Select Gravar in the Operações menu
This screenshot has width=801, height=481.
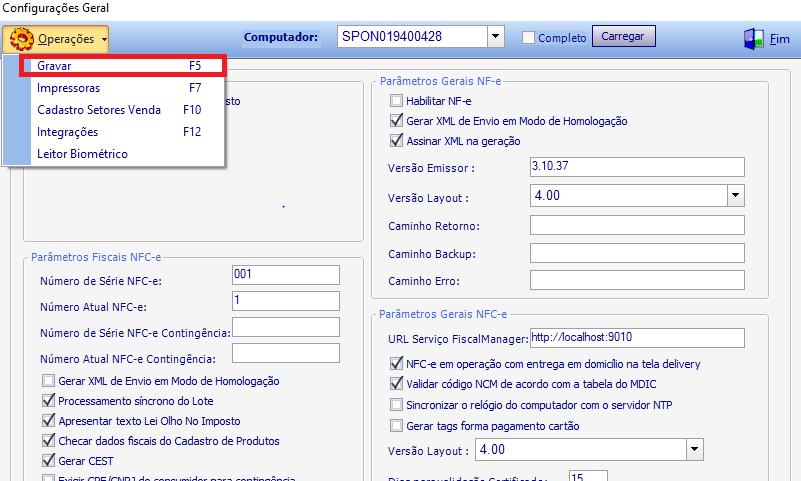click(123, 66)
